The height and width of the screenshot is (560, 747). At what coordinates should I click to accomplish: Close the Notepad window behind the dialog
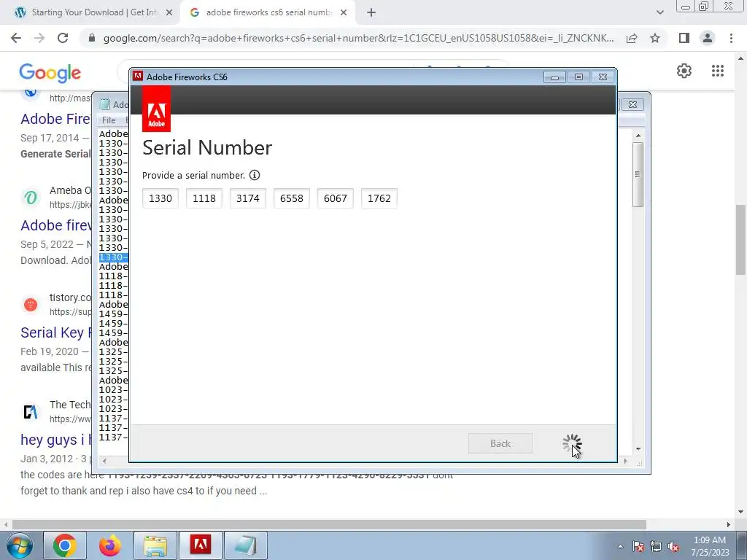632,104
